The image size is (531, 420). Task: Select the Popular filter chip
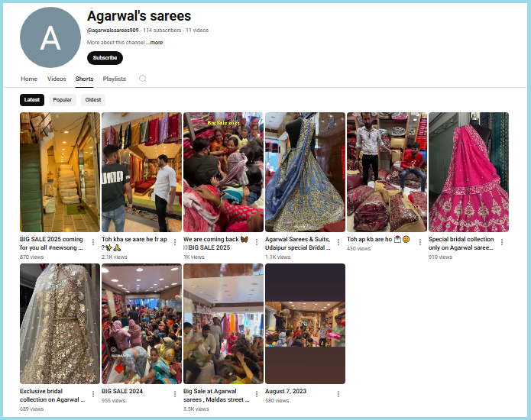pos(63,100)
